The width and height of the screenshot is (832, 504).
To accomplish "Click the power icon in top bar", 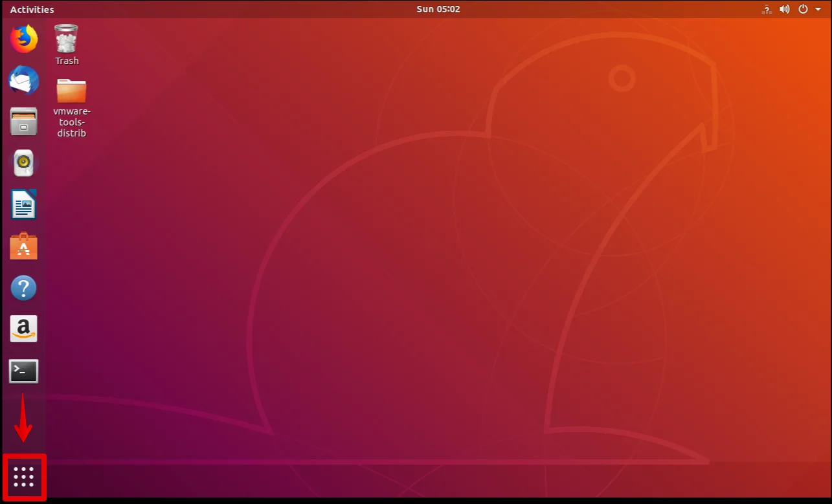I will 804,9.
